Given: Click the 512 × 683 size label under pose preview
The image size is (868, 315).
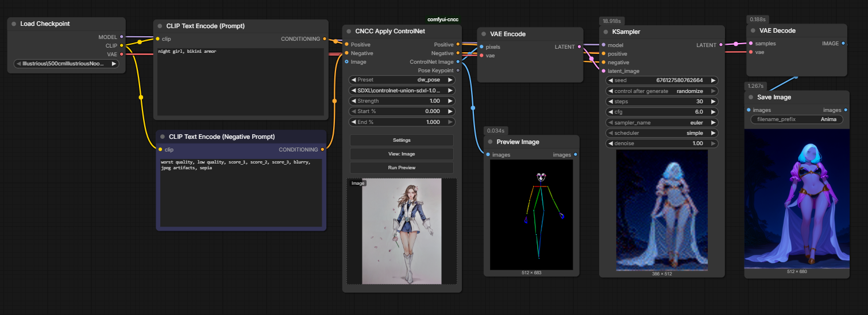Looking at the screenshot, I should [x=531, y=273].
